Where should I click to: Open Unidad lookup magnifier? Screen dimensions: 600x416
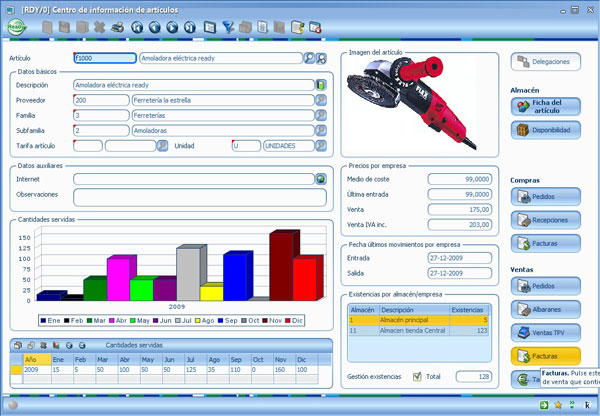[x=321, y=146]
